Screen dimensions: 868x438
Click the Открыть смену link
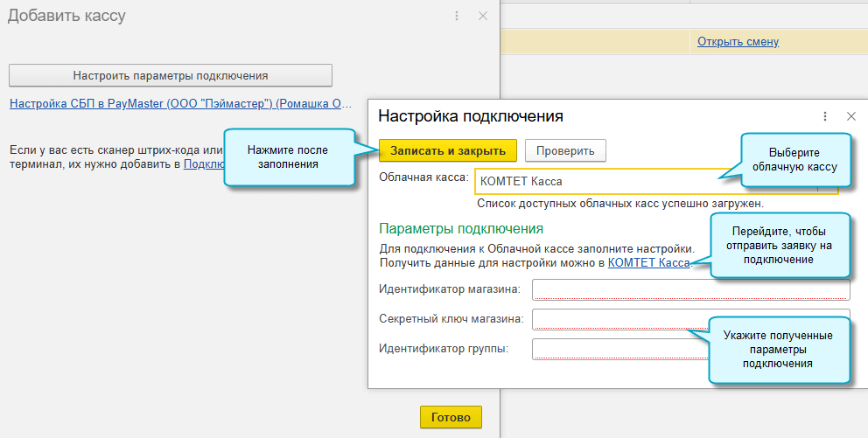(738, 41)
